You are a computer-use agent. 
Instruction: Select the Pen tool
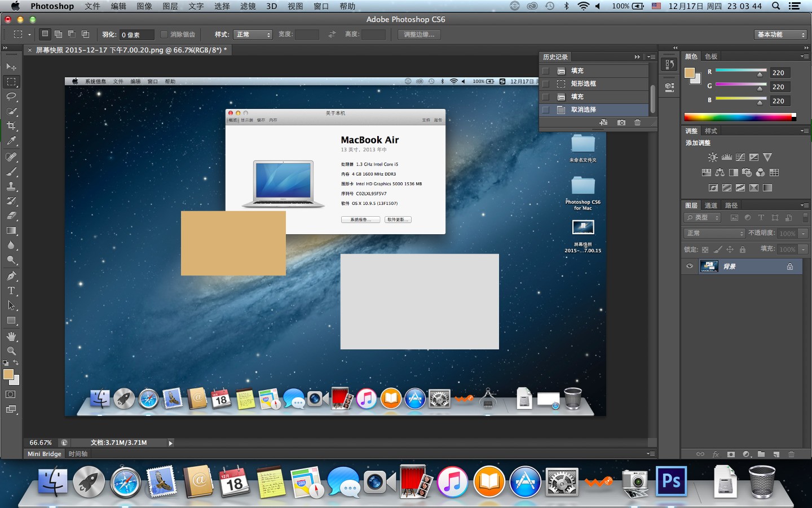pos(11,276)
